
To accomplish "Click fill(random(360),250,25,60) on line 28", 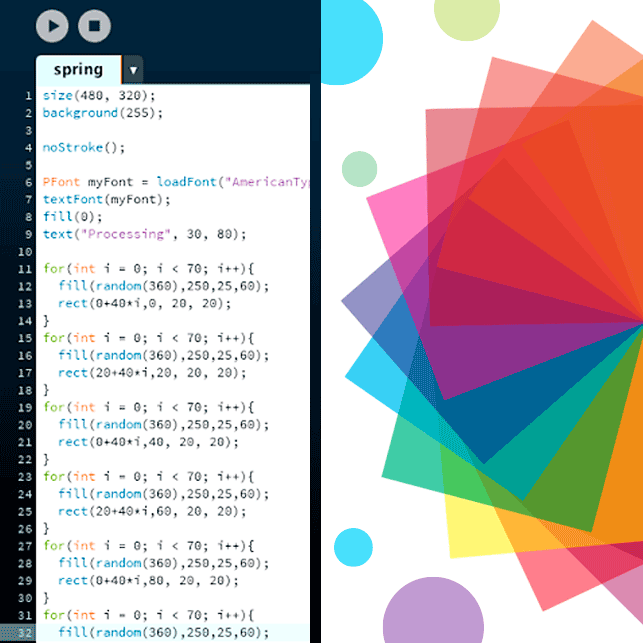I will [x=163, y=563].
